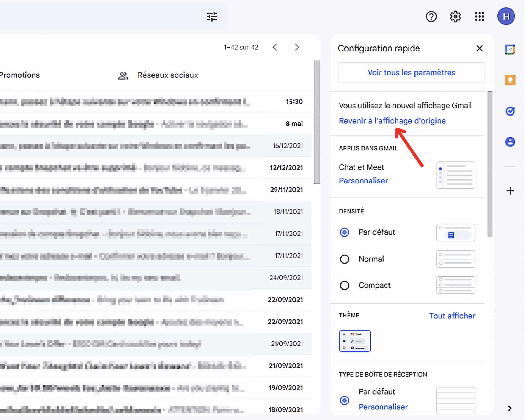Open the email dated 8 mai
The width and height of the screenshot is (525, 420).
coord(156,124)
